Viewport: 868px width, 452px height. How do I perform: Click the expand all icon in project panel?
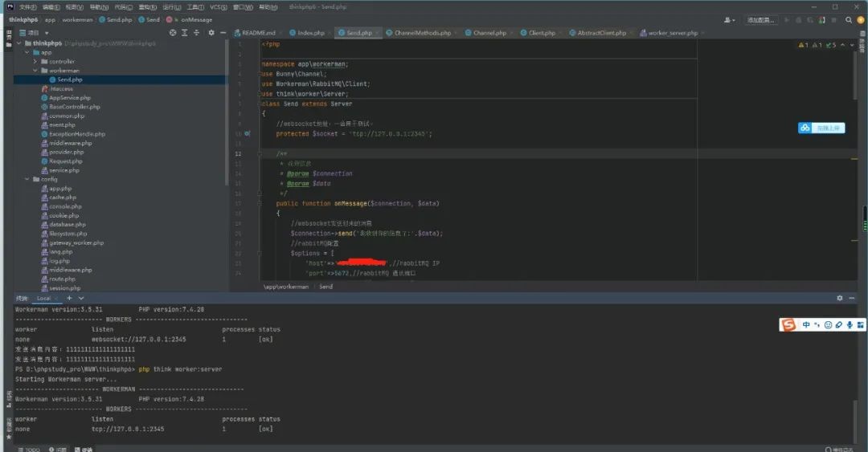[184, 33]
